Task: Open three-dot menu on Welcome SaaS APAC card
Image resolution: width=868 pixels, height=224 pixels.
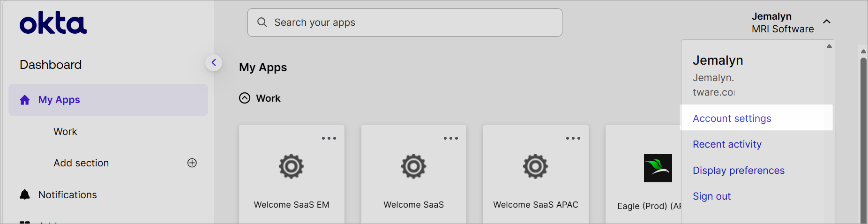Action: point(573,138)
